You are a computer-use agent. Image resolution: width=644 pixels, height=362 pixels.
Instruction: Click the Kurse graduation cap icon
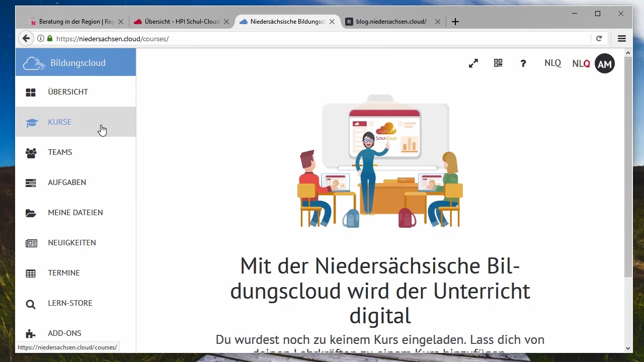[32, 122]
